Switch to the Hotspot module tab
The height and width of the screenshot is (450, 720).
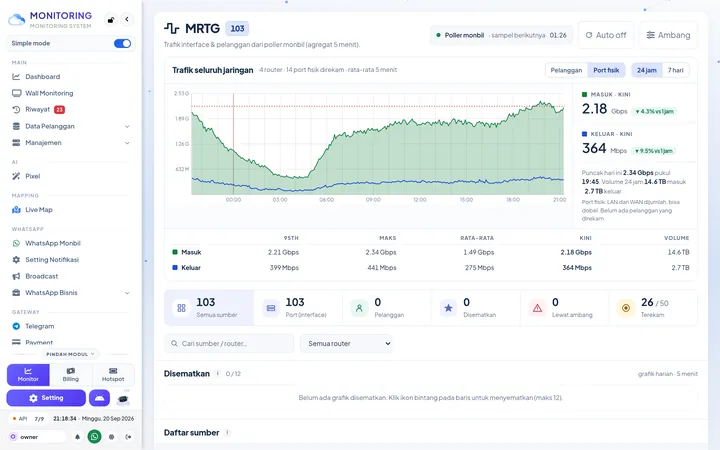tap(113, 375)
